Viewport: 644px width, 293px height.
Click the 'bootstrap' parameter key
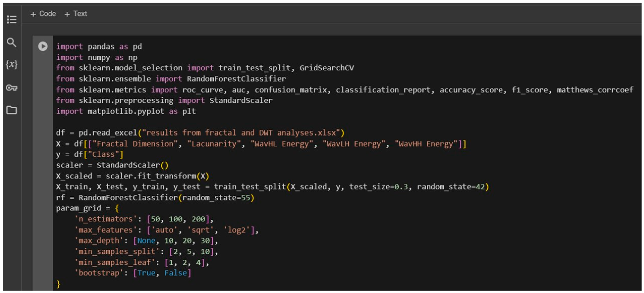pos(99,273)
